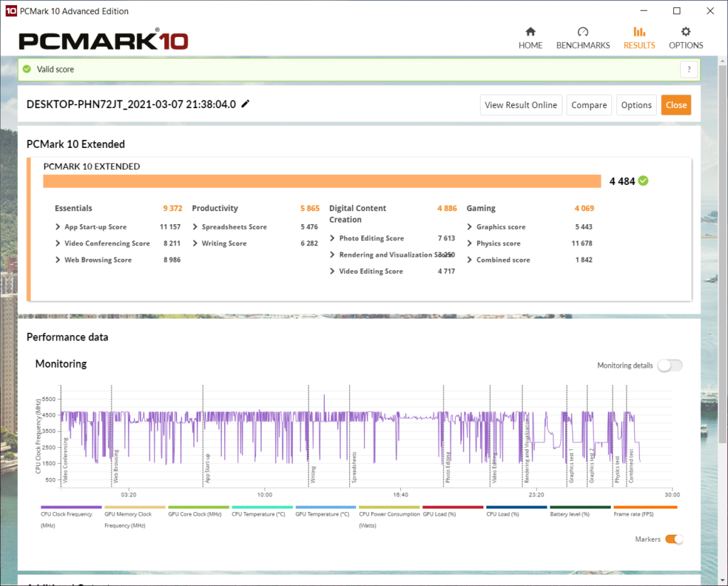Toggle the Frame rate (FPS) legend swatch

[645, 507]
